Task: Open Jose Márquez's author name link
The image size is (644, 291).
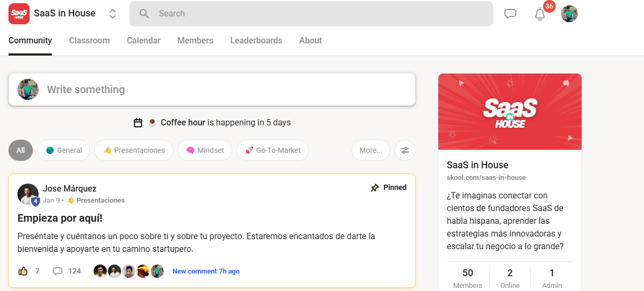Action: tap(70, 189)
